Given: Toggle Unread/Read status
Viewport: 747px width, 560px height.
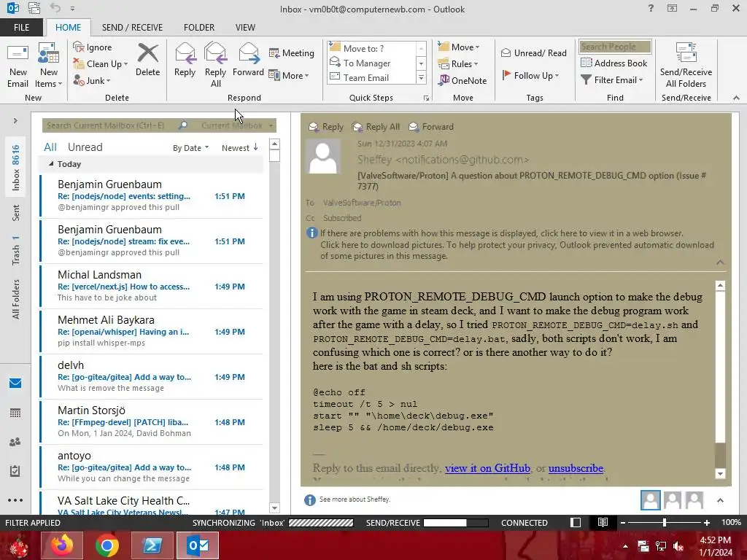Looking at the screenshot, I should tap(533, 52).
